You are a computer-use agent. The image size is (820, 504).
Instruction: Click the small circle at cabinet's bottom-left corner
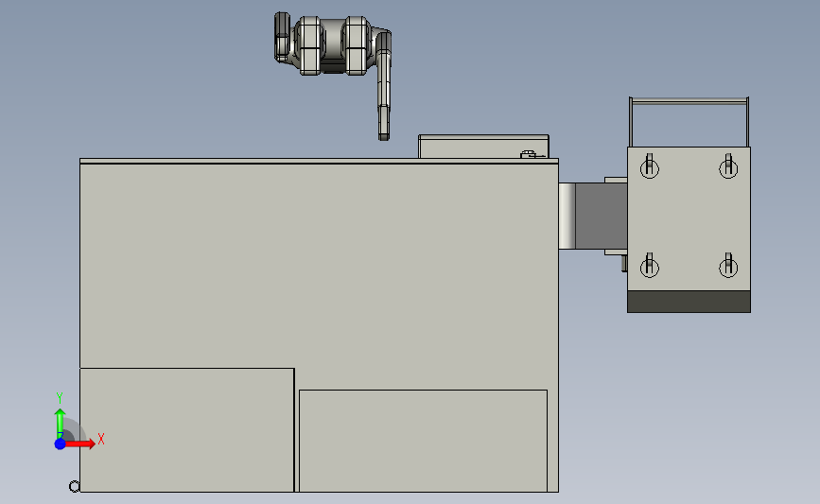pyautogui.click(x=75, y=487)
